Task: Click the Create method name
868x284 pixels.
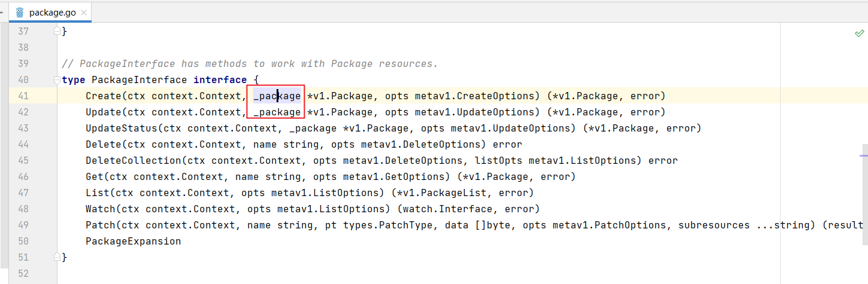Action: pos(104,96)
